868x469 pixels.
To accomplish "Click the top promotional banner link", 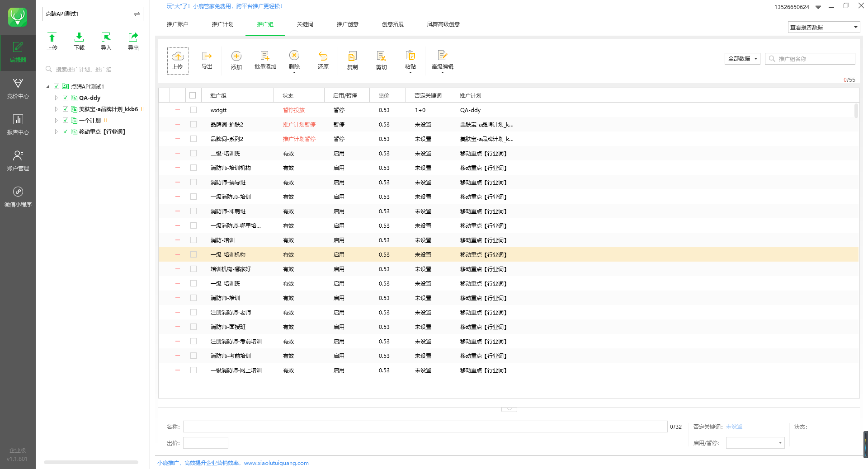I will click(x=224, y=6).
